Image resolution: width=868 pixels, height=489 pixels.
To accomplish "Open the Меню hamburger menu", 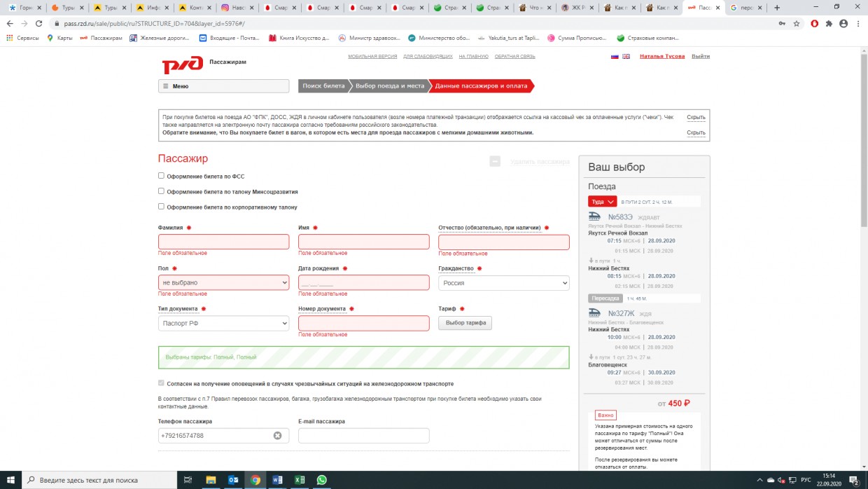I will (x=223, y=86).
